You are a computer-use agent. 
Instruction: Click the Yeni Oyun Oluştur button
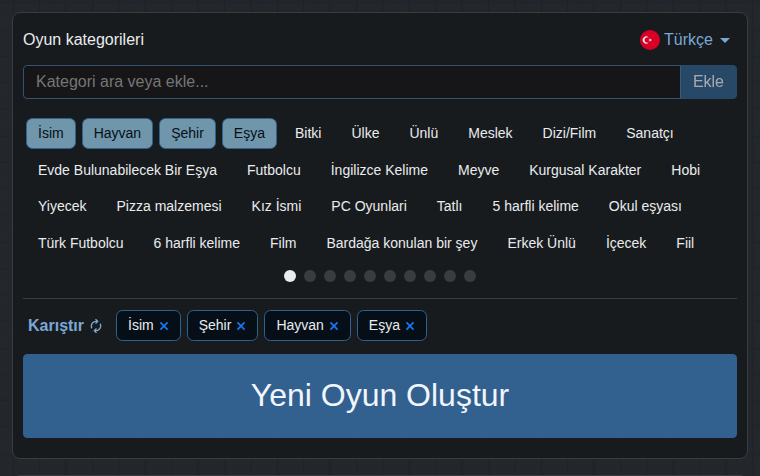pyautogui.click(x=380, y=396)
